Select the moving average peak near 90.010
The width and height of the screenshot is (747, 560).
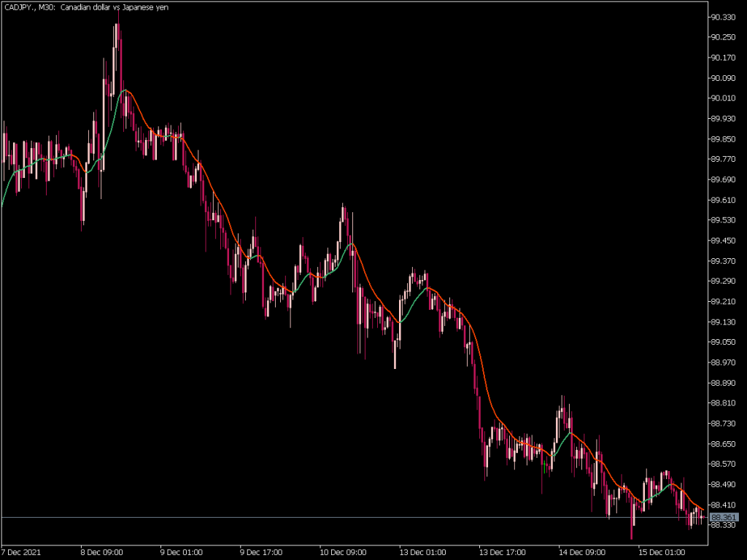click(125, 90)
